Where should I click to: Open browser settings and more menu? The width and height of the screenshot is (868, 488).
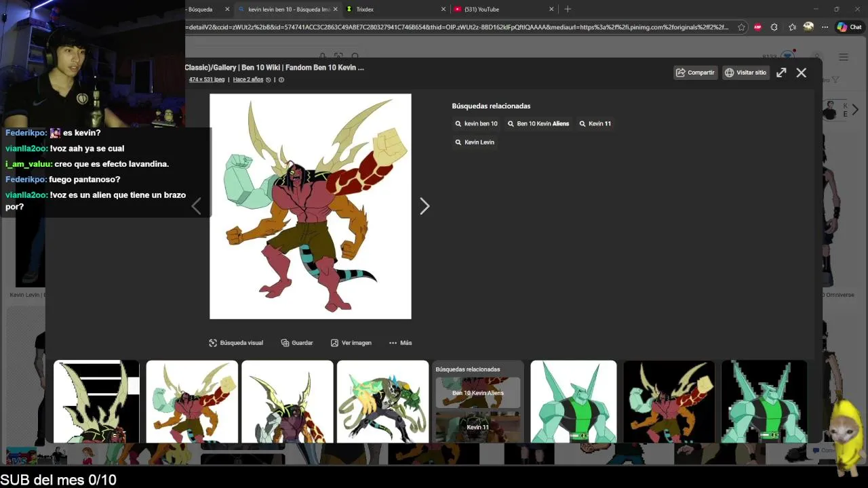pos(825,27)
